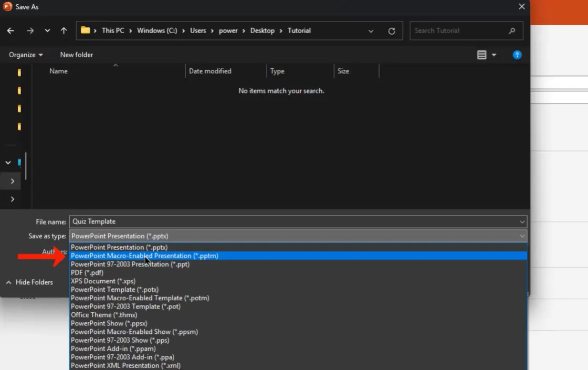
Task: Click the search magnifier icon
Action: pos(512,31)
